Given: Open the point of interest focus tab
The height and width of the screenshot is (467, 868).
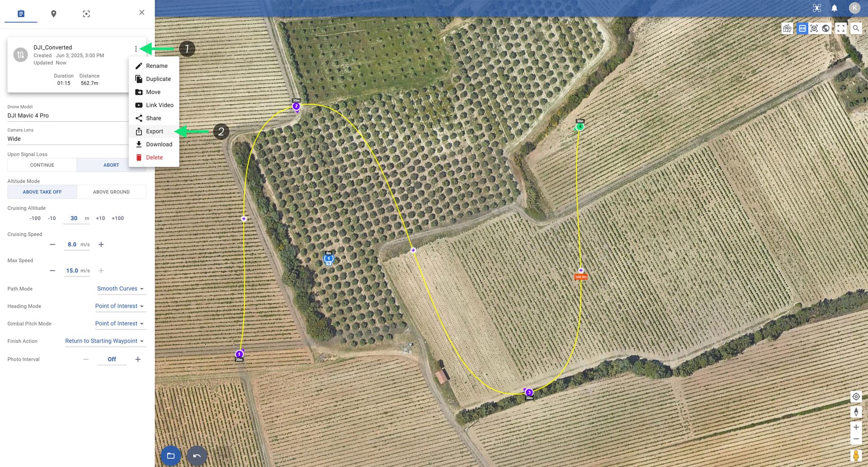Looking at the screenshot, I should click(x=86, y=14).
